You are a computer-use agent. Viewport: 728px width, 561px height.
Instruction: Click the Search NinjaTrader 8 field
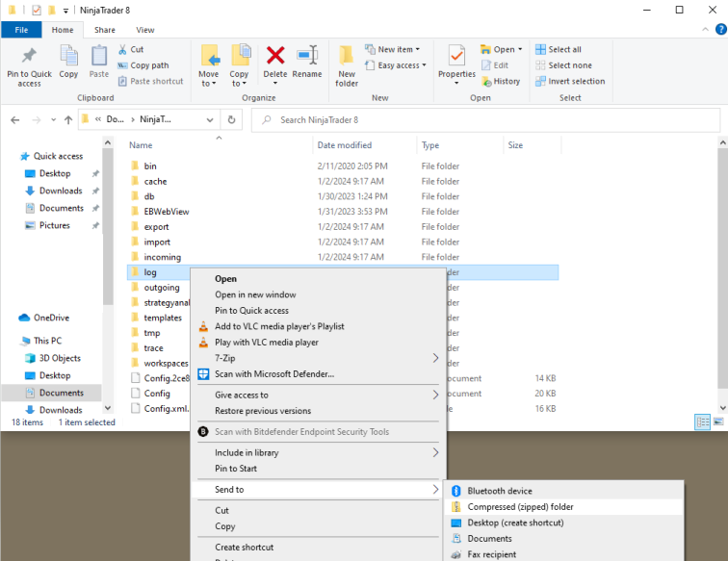[x=485, y=120]
